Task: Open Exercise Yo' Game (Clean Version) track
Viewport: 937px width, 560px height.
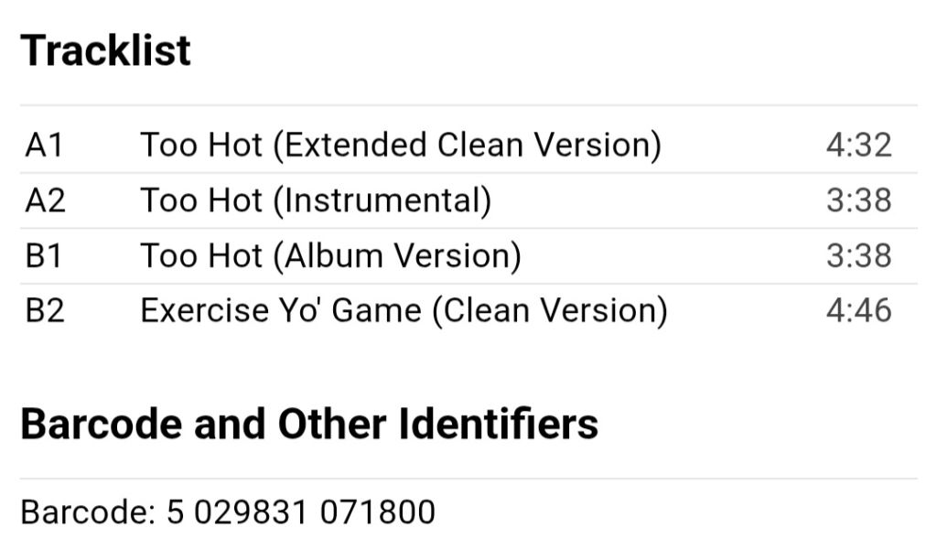Action: (x=404, y=311)
